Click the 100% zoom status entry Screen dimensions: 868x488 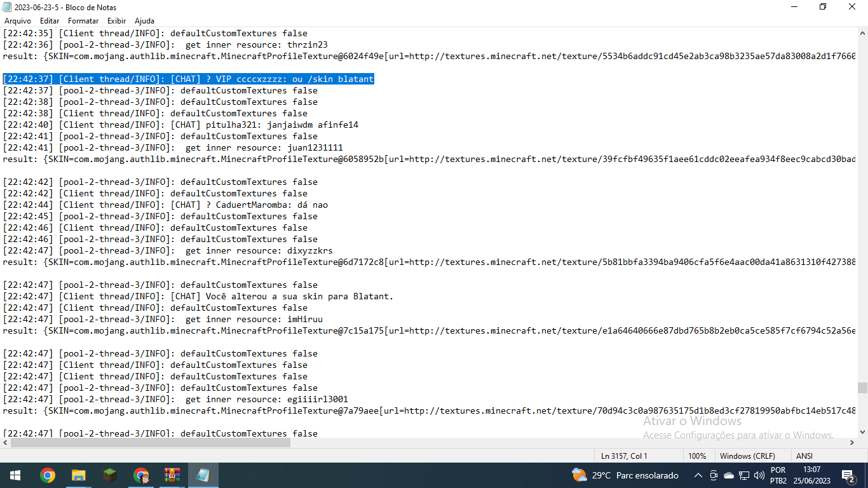(697, 456)
